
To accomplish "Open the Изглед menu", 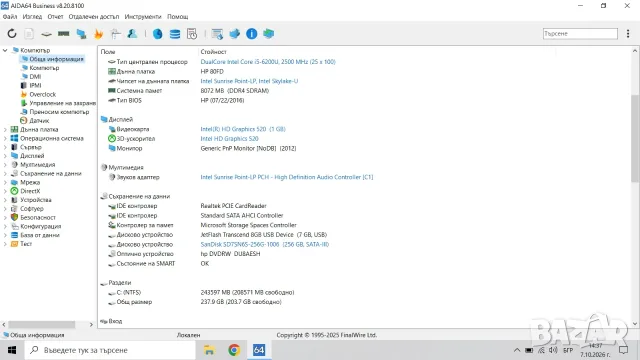I will point(32,17).
